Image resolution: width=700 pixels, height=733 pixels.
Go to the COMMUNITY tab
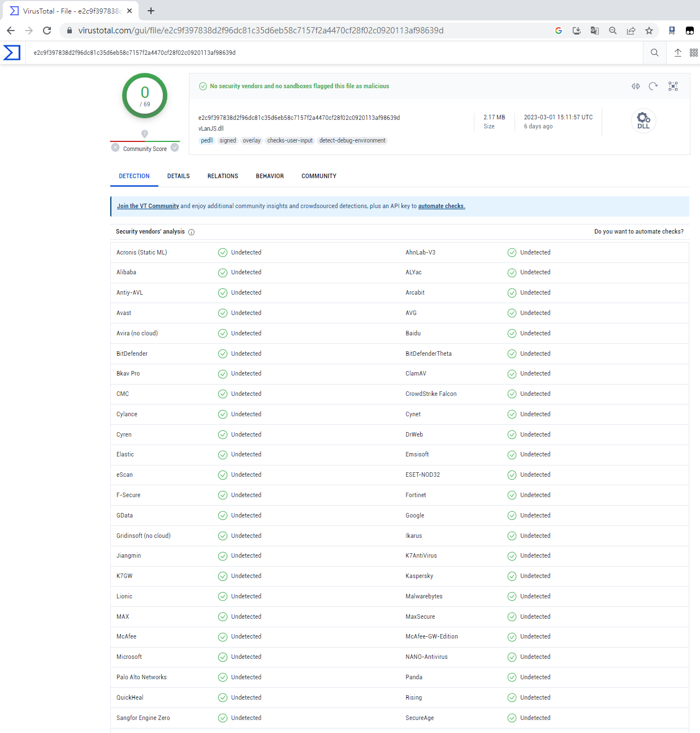coord(318,176)
